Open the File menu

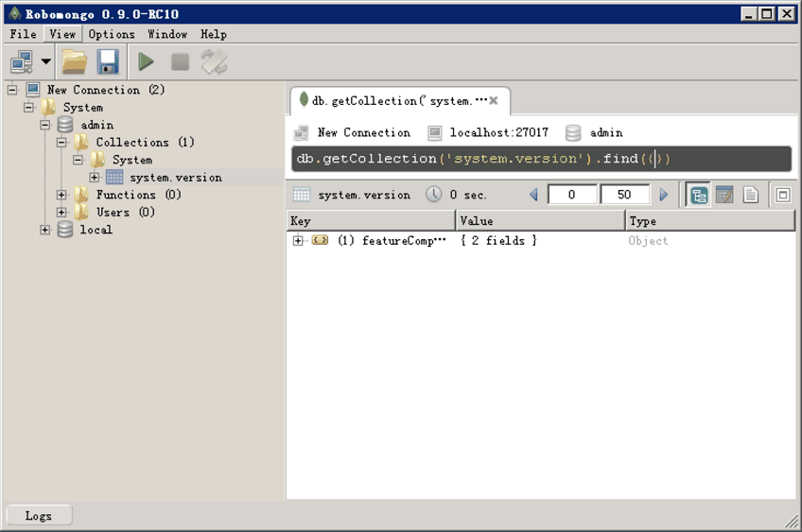(x=23, y=34)
